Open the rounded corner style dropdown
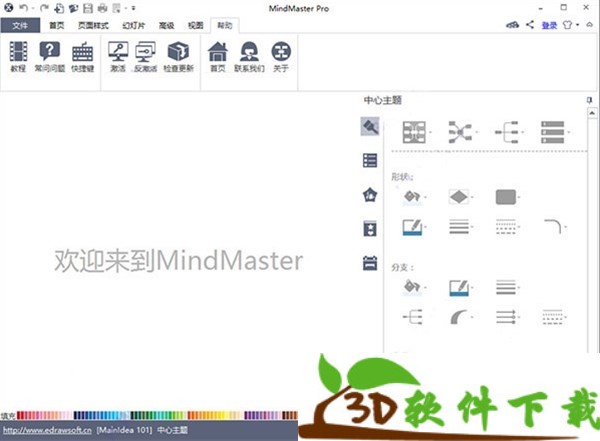Image resolution: width=600 pixels, height=441 pixels. pos(555,227)
